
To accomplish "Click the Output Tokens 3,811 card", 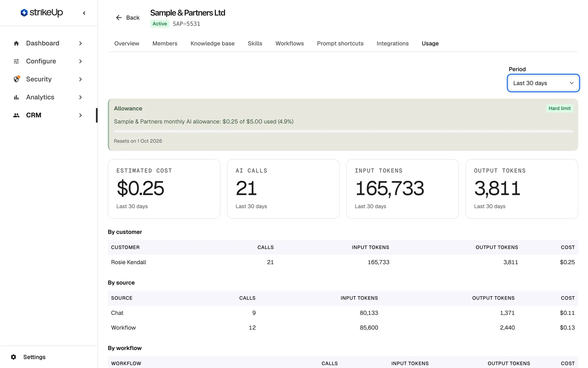I will pos(522,189).
